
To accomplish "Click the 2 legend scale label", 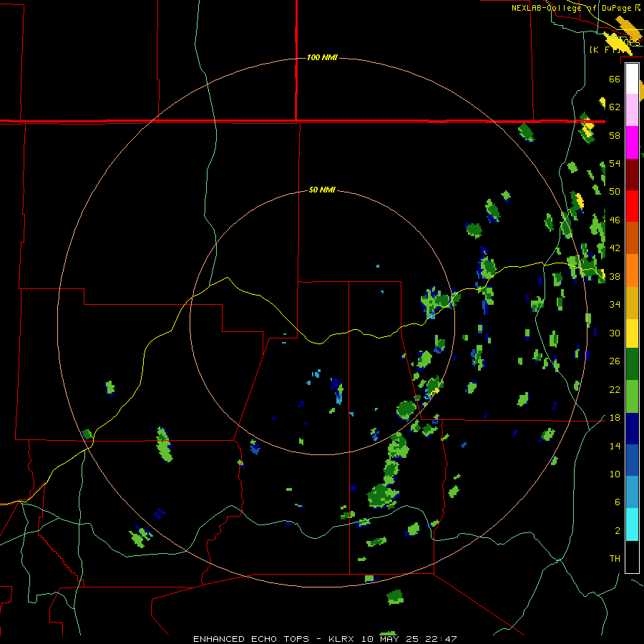I will 617,530.
